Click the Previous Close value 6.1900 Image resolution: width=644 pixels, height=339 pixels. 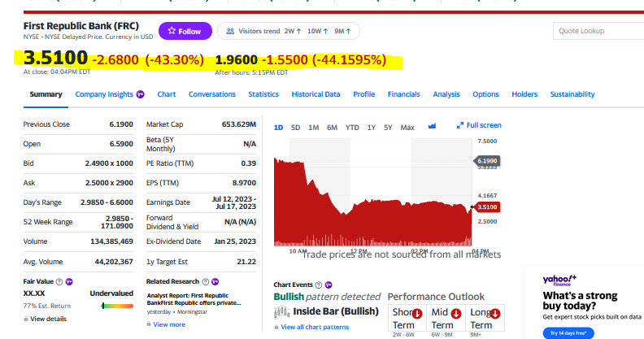[121, 124]
